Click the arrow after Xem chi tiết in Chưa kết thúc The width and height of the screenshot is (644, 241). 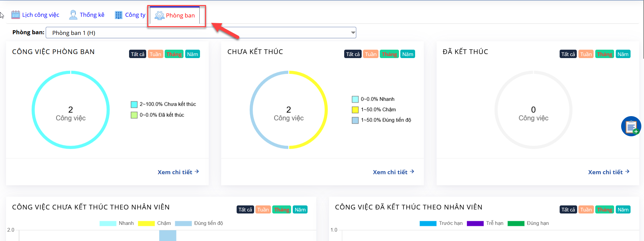pyautogui.click(x=412, y=172)
